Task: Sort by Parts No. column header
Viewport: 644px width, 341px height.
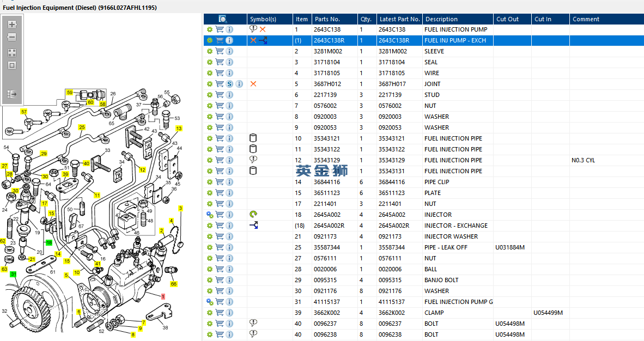Action: click(x=327, y=19)
